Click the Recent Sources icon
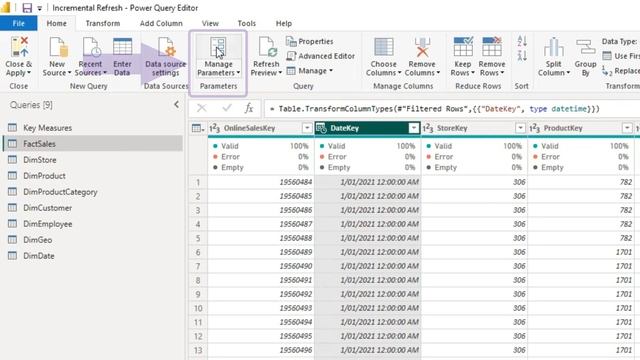The image size is (640, 360). tap(91, 47)
